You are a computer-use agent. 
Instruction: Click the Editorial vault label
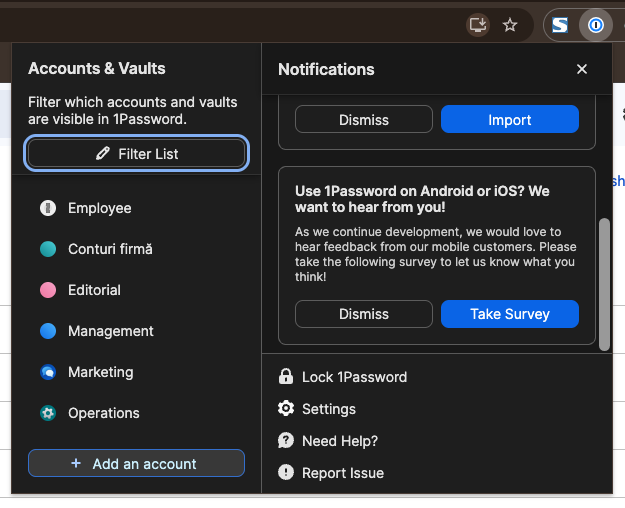pos(94,290)
